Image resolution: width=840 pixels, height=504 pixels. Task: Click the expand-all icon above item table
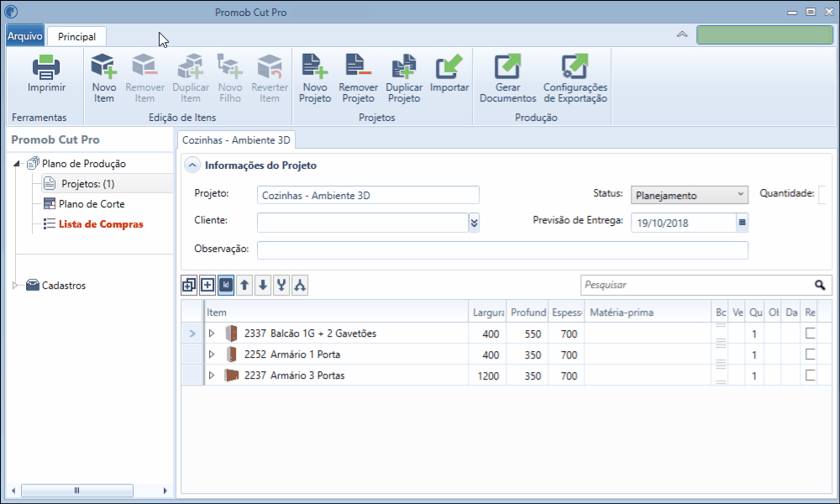click(x=188, y=285)
